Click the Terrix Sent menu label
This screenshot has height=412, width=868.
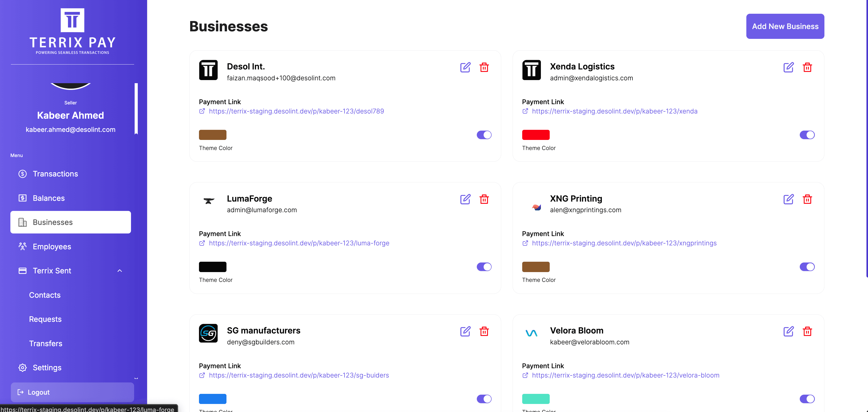pos(52,271)
